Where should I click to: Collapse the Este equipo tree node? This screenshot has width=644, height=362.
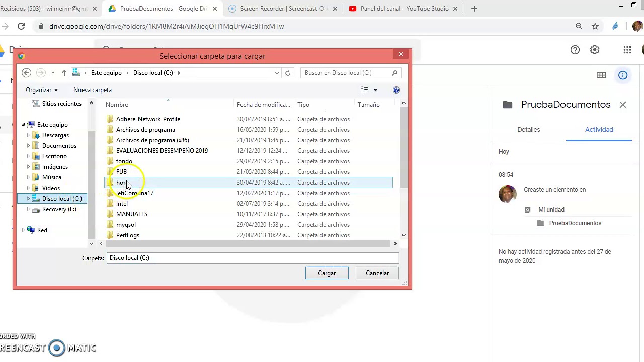tap(23, 125)
